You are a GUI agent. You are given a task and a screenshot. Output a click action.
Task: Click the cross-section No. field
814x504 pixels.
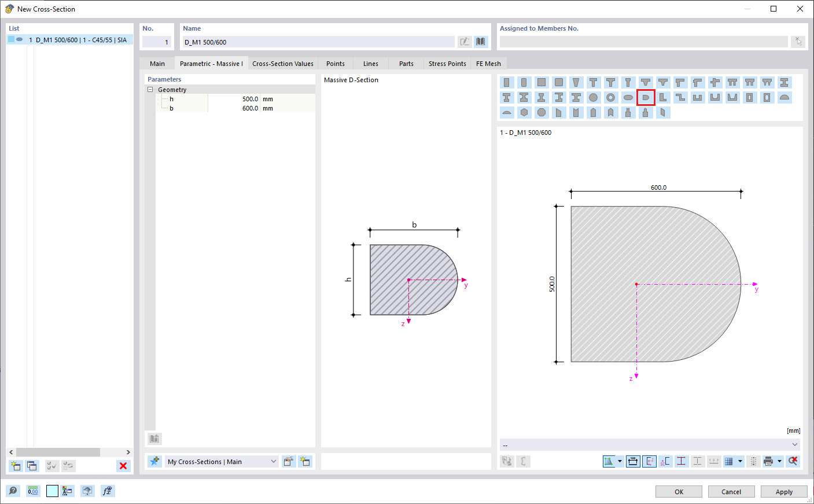tap(157, 42)
